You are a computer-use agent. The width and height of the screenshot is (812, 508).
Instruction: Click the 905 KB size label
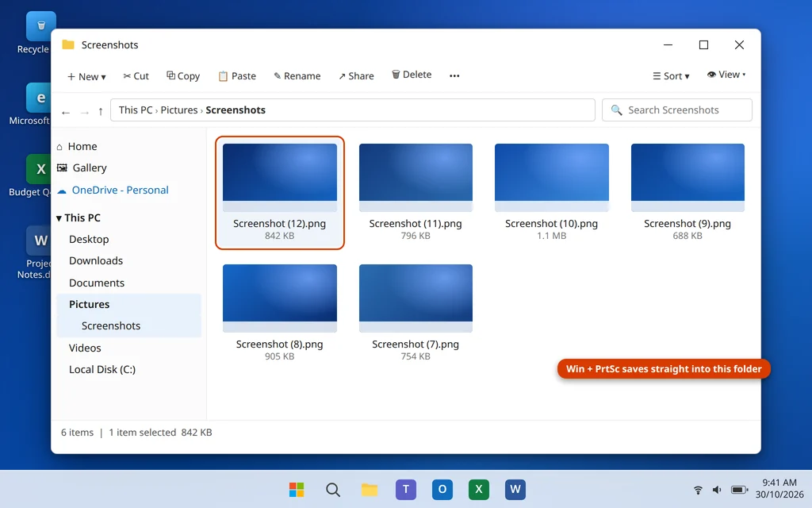(280, 356)
